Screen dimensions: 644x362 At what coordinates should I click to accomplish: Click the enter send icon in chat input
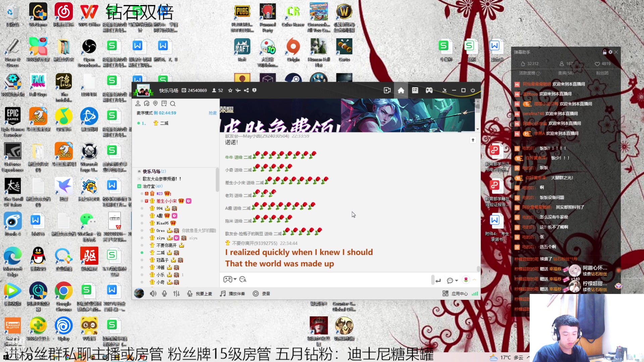pos(438,281)
